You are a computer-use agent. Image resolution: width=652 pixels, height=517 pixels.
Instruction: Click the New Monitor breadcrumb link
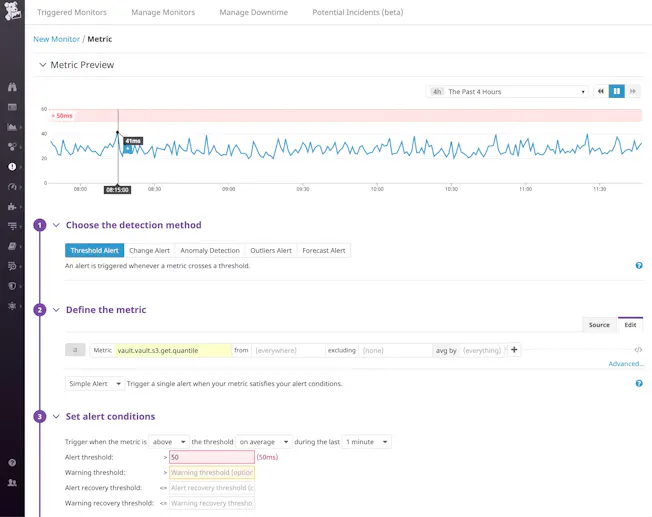tap(55, 39)
